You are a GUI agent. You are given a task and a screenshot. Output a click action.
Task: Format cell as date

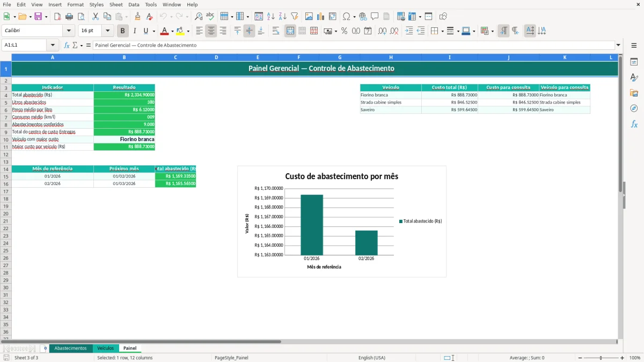tap(368, 31)
